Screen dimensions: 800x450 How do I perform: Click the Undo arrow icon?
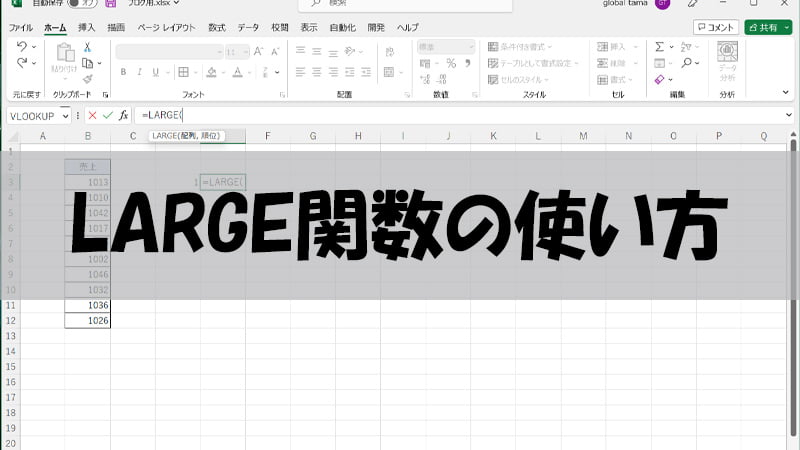coord(22,46)
